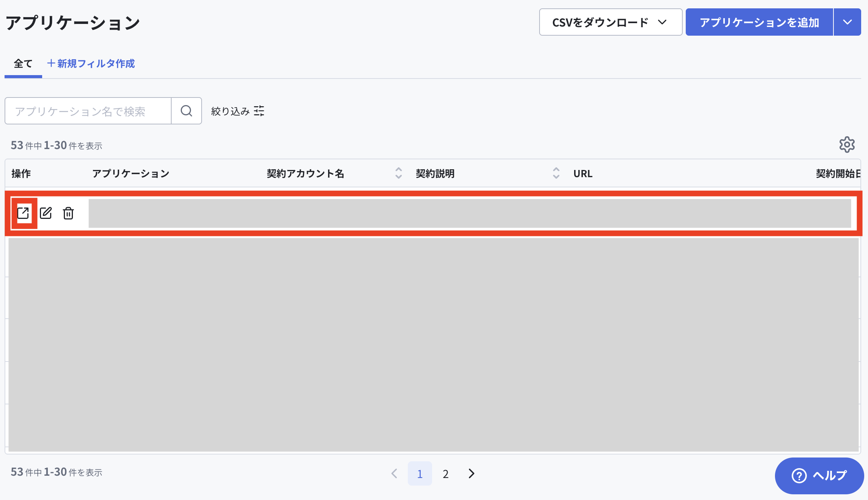Viewport: 868px width, 500px height.
Task: Select the 全て tab
Action: click(x=23, y=64)
